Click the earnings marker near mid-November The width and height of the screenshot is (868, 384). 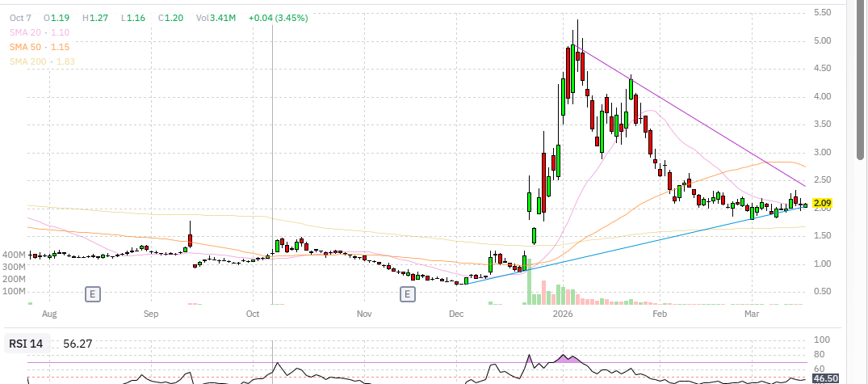point(408,294)
